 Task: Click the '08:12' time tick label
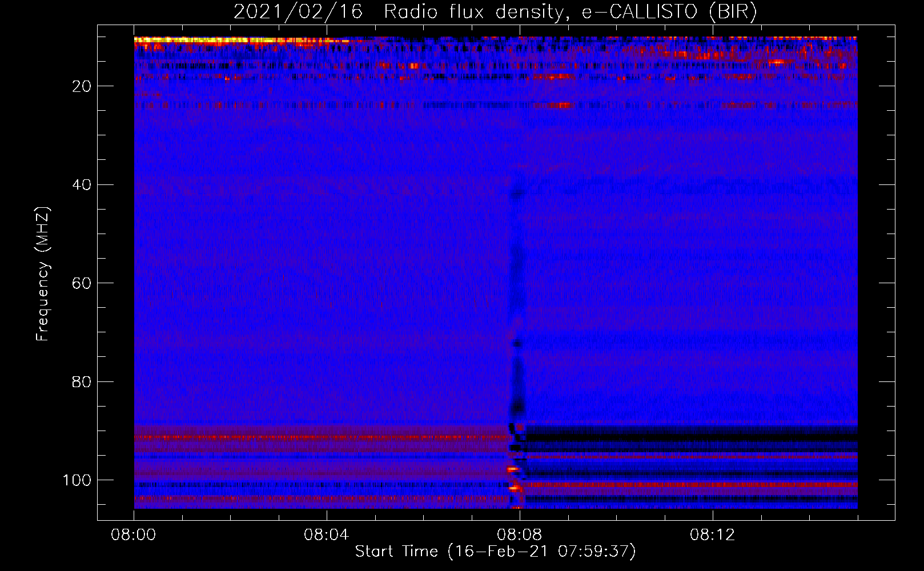coord(713,535)
